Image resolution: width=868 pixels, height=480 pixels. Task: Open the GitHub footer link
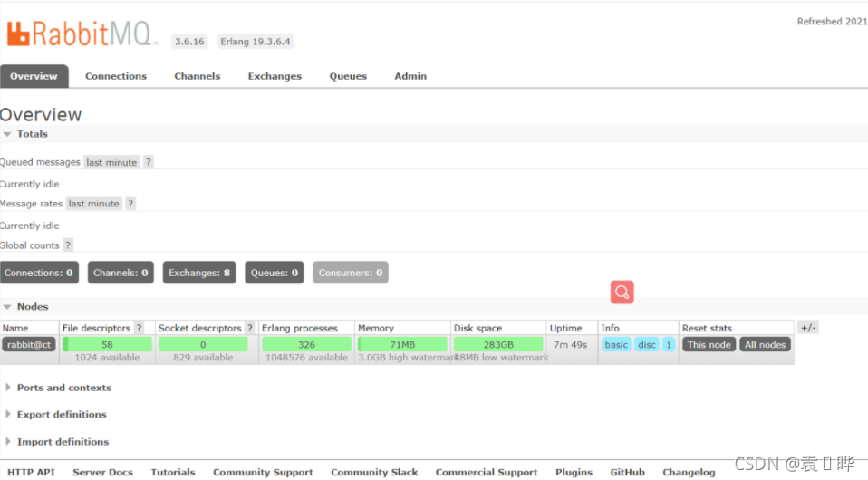pyautogui.click(x=627, y=472)
